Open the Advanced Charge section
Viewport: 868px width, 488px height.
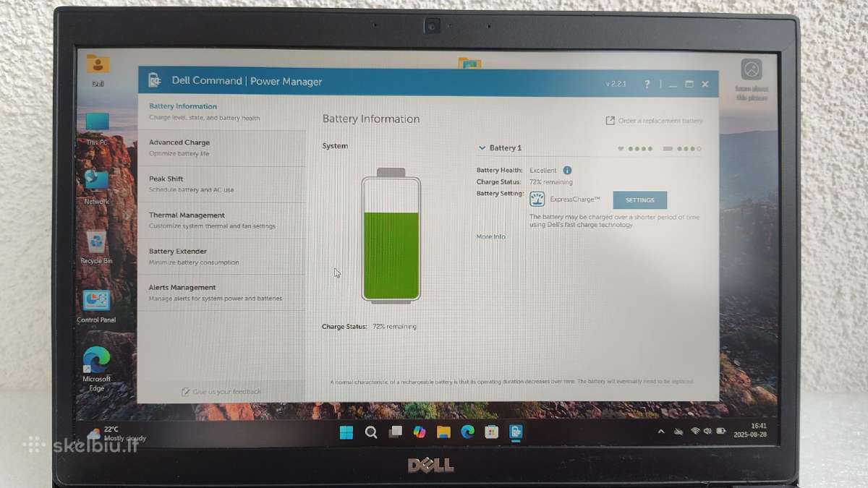(x=222, y=148)
